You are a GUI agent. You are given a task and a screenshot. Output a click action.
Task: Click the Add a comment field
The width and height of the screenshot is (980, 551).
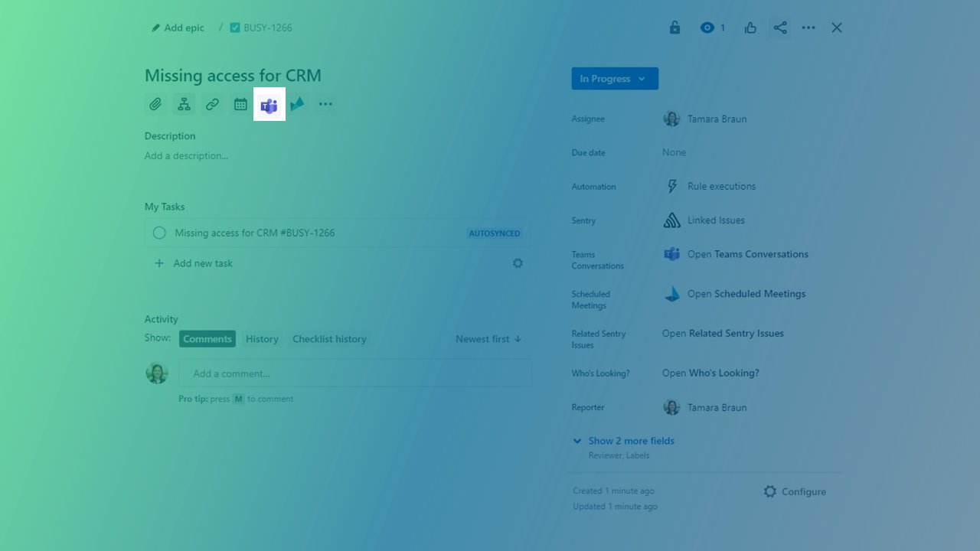pyautogui.click(x=355, y=373)
